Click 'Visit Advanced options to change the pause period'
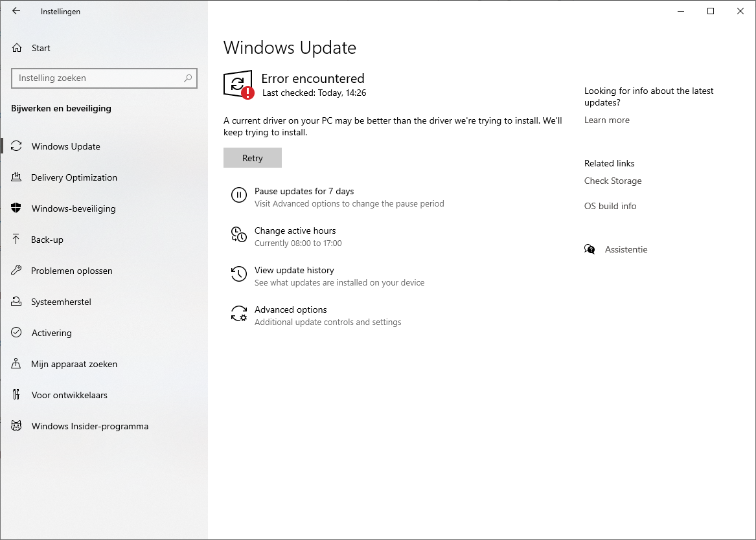Image resolution: width=756 pixels, height=540 pixels. click(349, 204)
